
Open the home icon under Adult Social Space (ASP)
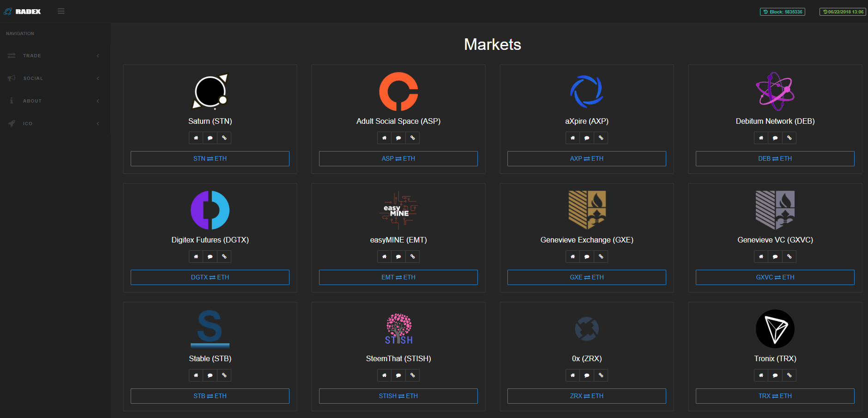[x=384, y=138]
